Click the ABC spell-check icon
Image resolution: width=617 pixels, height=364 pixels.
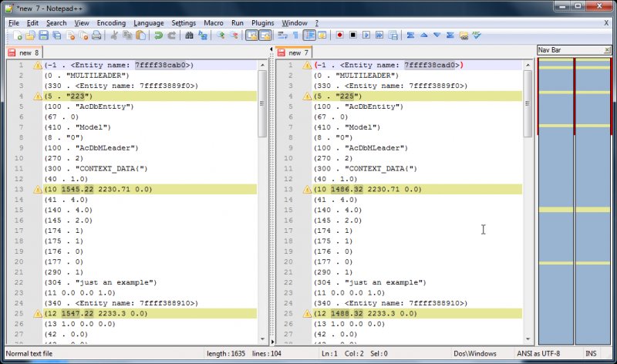tap(477, 35)
